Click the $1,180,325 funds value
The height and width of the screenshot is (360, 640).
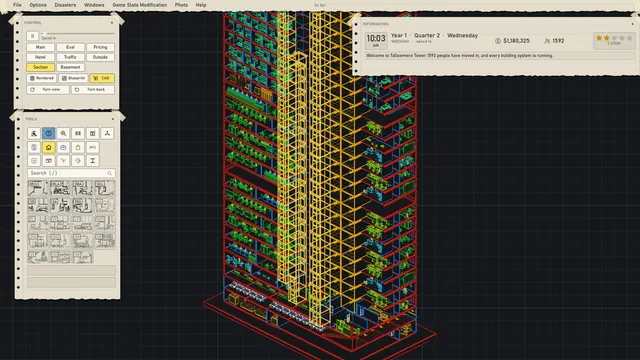tap(516, 41)
